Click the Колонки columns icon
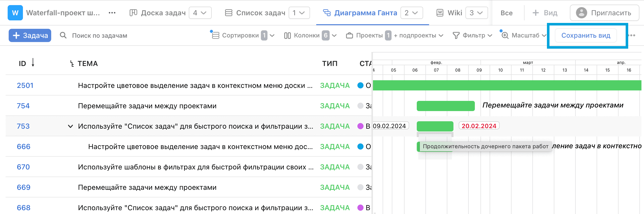The height and width of the screenshot is (214, 644). click(x=287, y=35)
